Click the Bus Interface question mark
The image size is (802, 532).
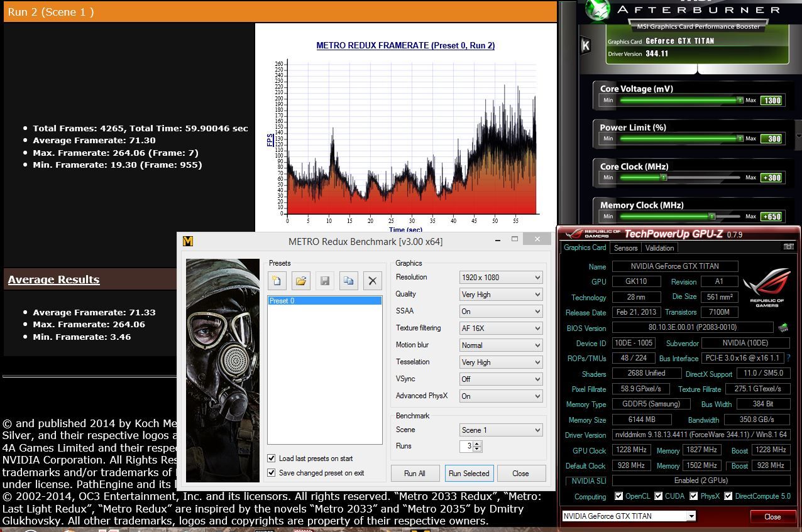[788, 358]
